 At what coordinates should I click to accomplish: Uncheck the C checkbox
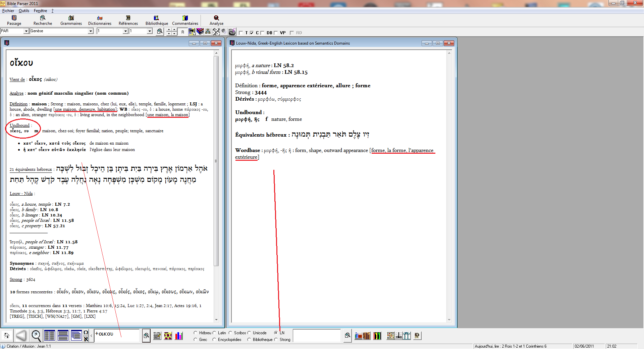[252, 33]
